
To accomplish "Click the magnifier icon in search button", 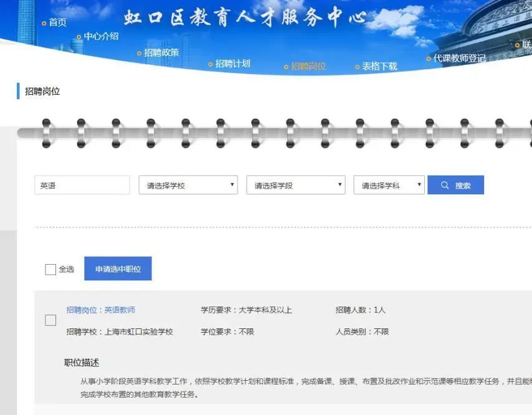I will point(444,185).
